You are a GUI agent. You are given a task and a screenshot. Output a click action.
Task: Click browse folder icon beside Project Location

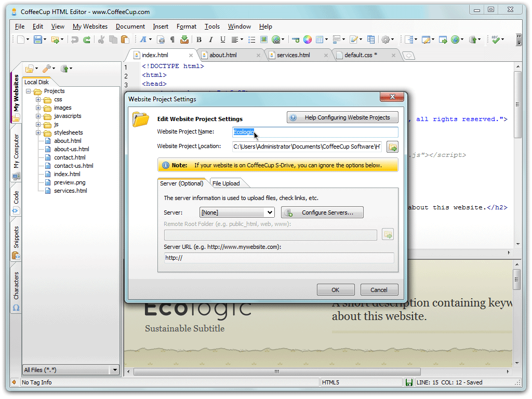[x=392, y=147]
